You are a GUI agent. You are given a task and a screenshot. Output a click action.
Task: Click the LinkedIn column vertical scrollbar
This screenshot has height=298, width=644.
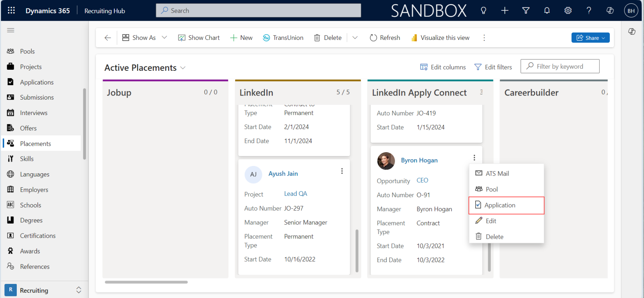[357, 251]
